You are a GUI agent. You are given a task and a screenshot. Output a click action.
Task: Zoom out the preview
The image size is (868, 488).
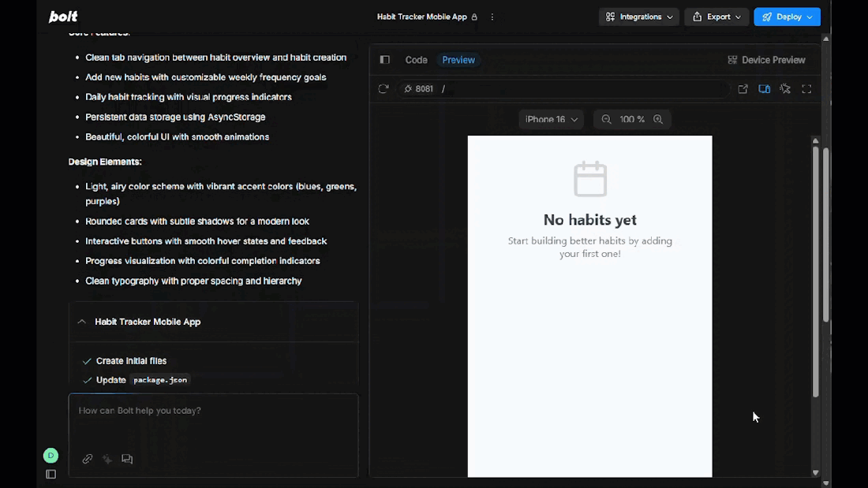[x=606, y=120]
